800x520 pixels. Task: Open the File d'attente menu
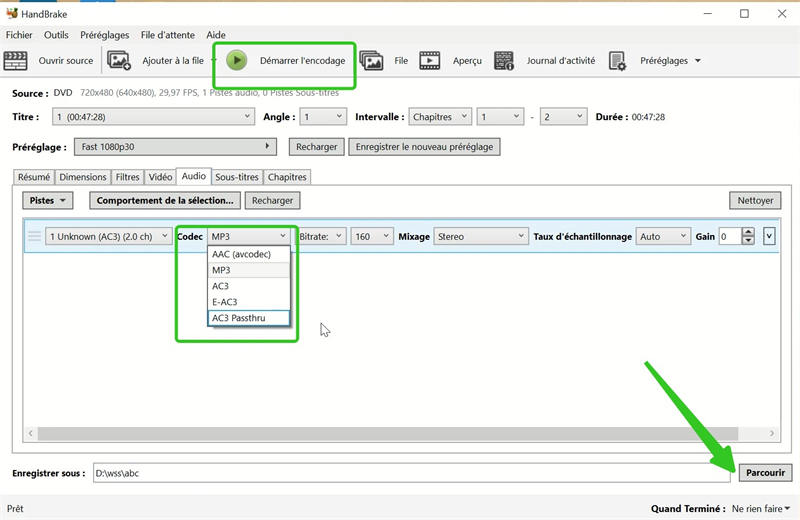tap(168, 35)
